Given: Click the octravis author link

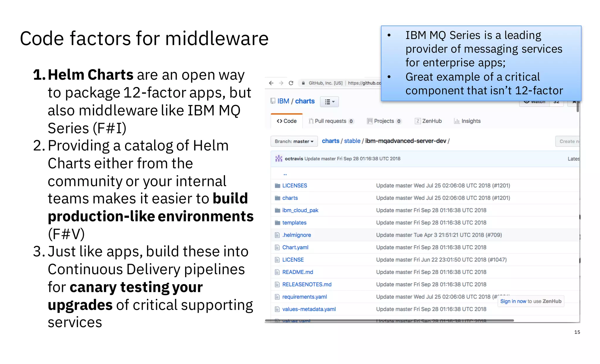Looking at the screenshot, I should click(x=294, y=159).
